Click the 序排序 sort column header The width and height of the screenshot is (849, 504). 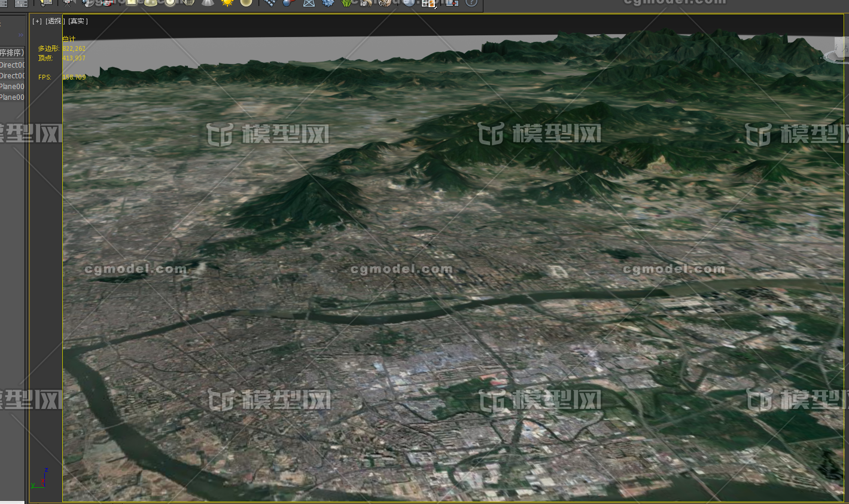click(x=12, y=53)
